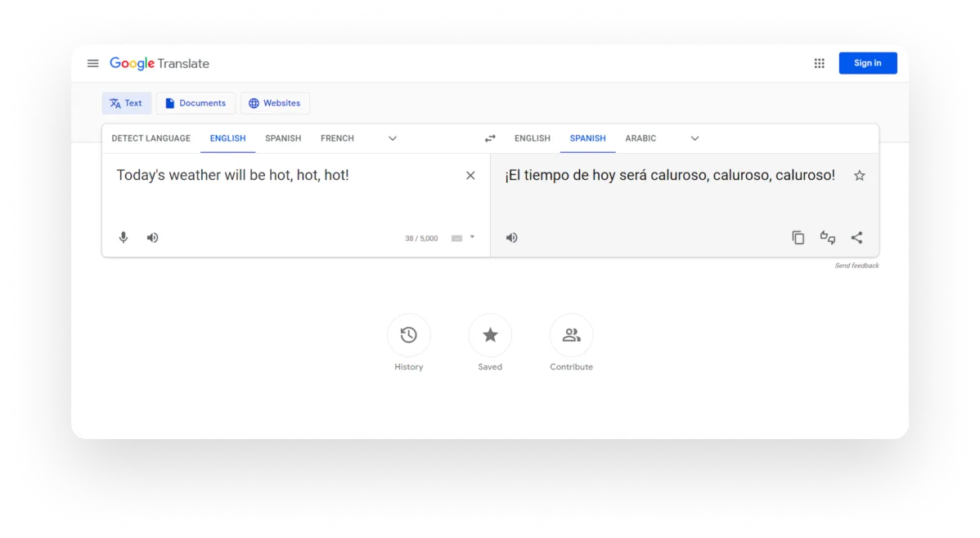980x538 pixels.
Task: Open the Google apps grid
Action: [819, 63]
